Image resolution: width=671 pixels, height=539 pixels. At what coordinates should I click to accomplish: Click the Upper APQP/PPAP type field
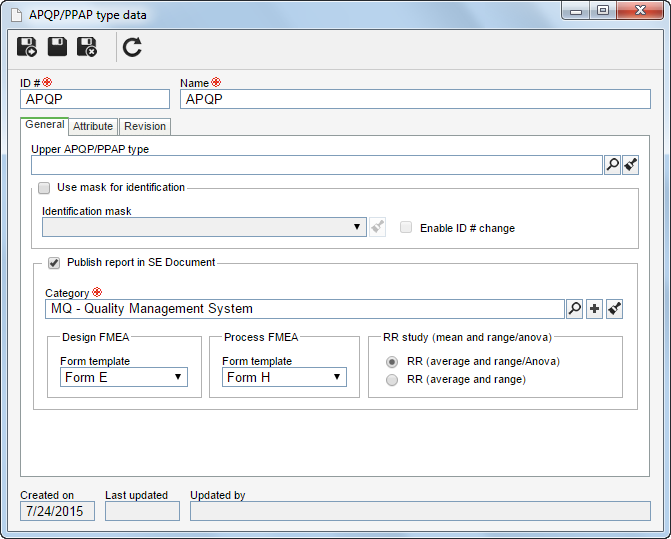tap(317, 165)
